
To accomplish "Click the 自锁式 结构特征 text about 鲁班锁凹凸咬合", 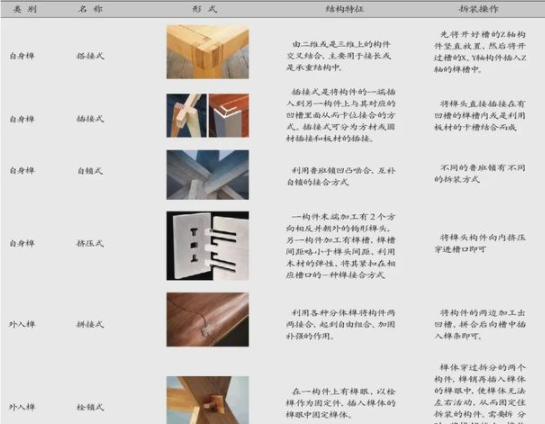I will (341, 176).
